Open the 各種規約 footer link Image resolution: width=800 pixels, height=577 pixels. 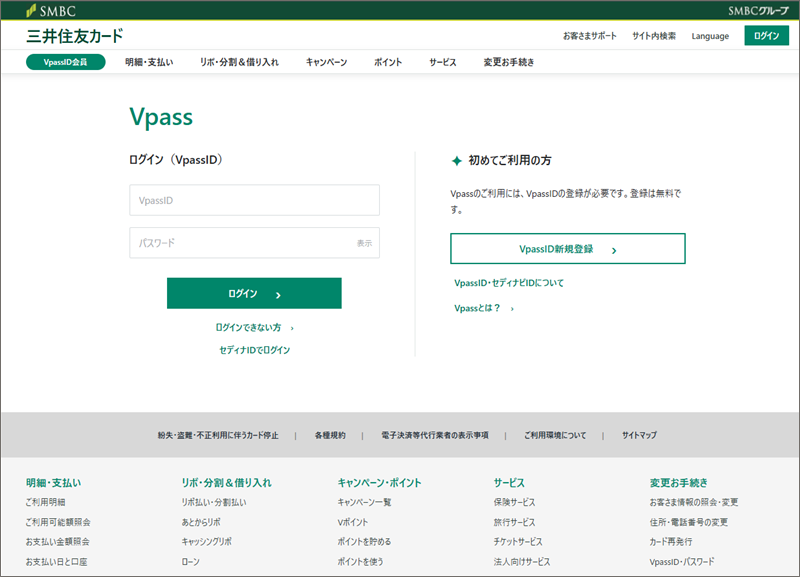[x=330, y=435]
